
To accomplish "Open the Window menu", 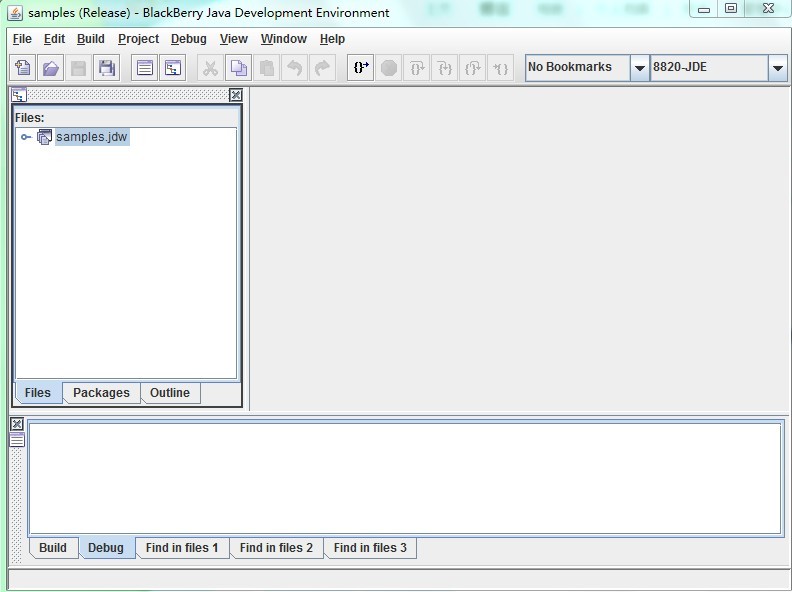I will coord(284,39).
